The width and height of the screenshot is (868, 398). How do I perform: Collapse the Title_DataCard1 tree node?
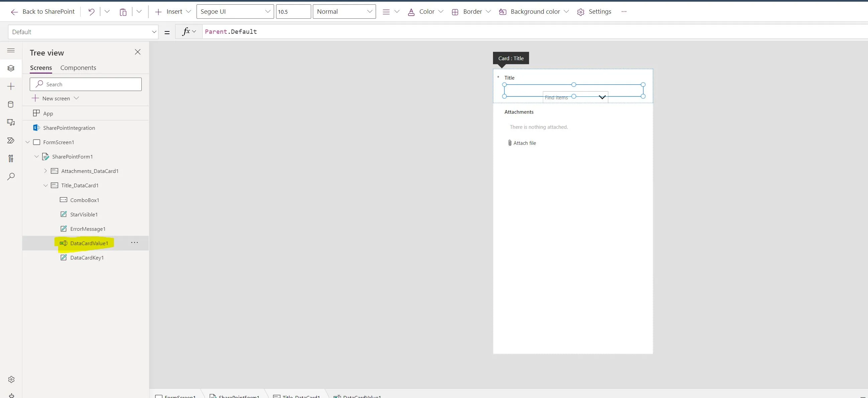(x=46, y=185)
